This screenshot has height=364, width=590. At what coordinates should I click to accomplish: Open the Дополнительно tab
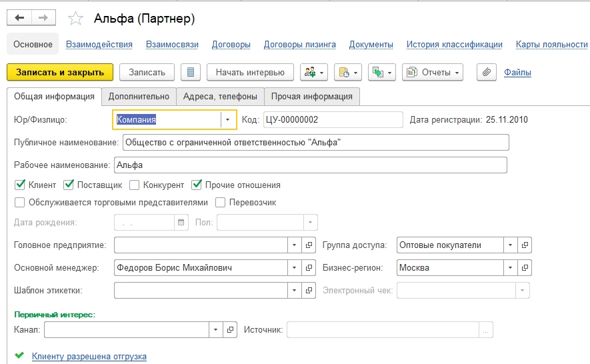[139, 96]
